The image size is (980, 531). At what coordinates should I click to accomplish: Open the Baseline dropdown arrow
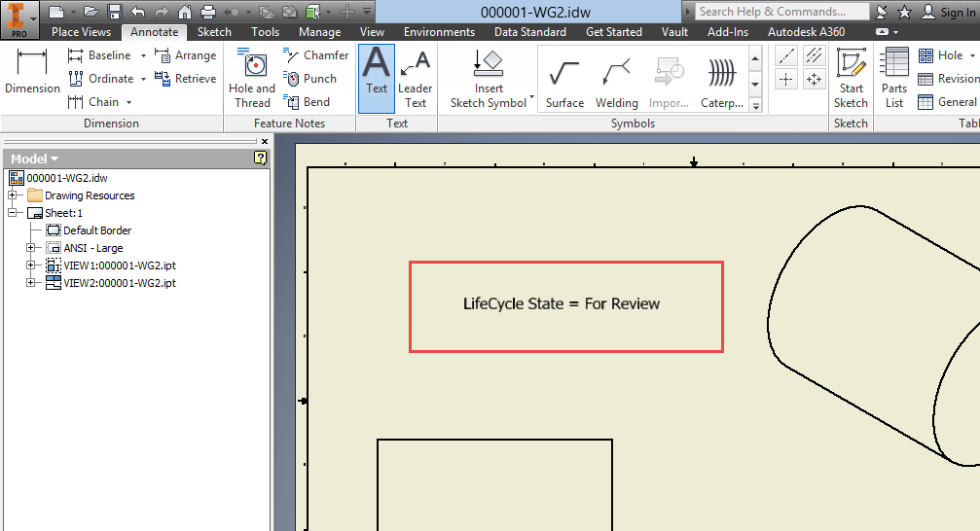click(x=143, y=55)
